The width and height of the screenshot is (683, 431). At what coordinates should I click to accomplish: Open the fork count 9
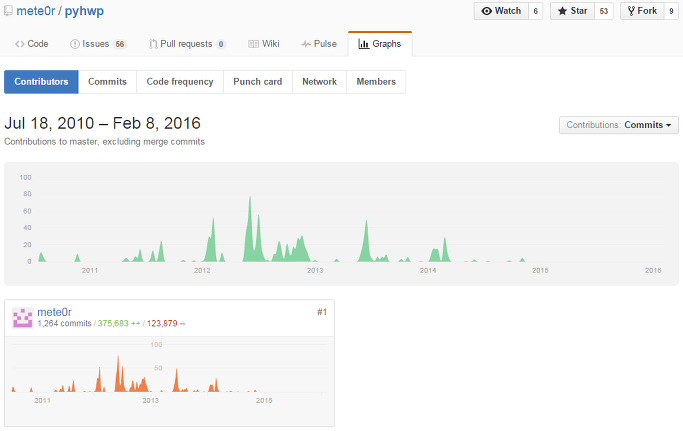pyautogui.click(x=671, y=11)
